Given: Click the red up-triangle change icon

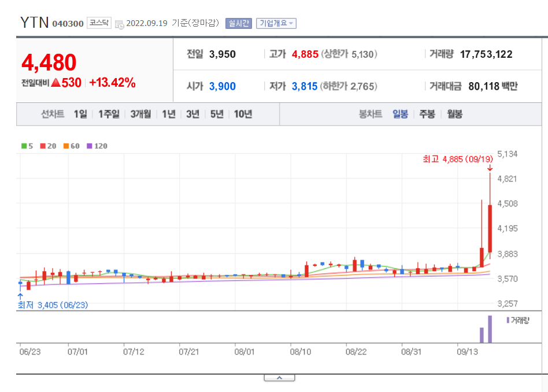Looking at the screenshot, I should [56, 83].
